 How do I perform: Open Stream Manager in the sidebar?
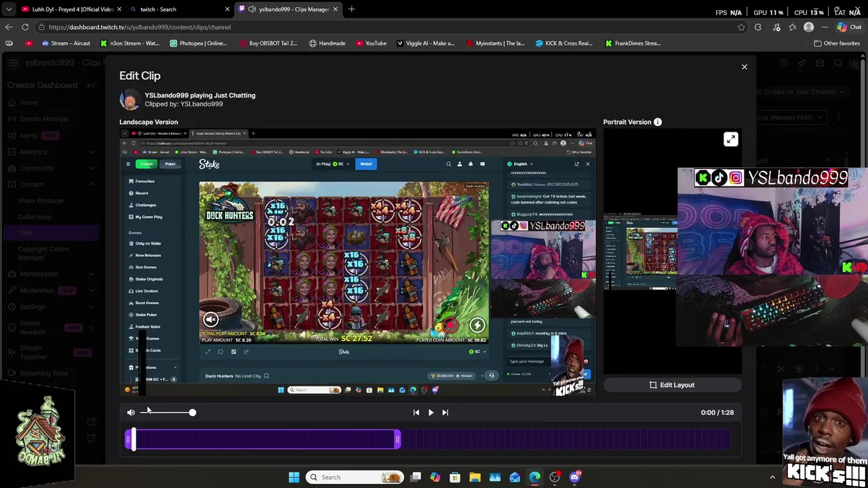click(x=44, y=119)
